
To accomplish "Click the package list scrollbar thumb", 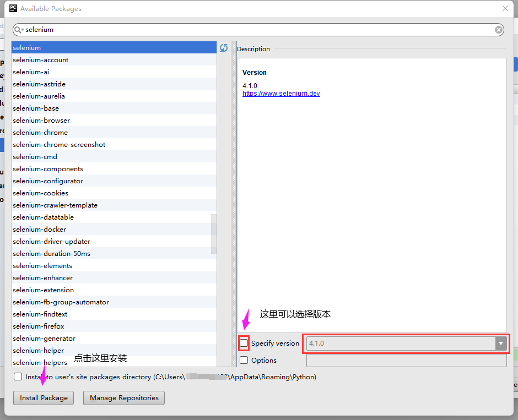I will (x=214, y=234).
